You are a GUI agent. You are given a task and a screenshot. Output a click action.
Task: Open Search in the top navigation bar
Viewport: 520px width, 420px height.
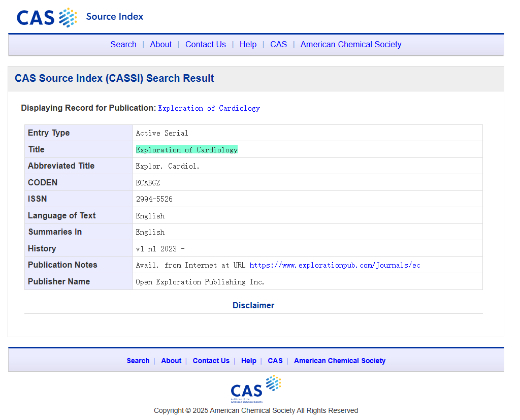click(x=123, y=45)
